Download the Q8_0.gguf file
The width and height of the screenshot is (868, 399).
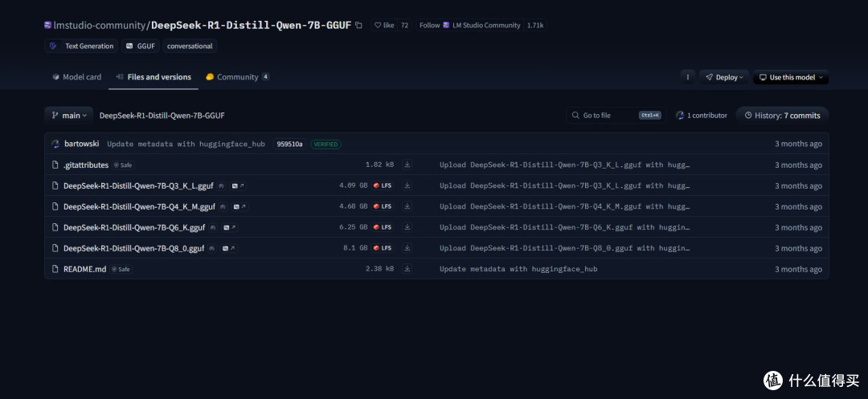click(407, 247)
